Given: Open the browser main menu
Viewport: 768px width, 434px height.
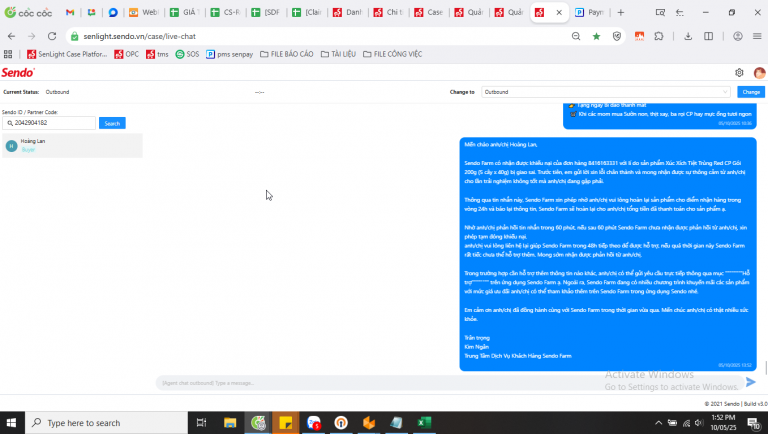Looking at the screenshot, I should pos(757,36).
